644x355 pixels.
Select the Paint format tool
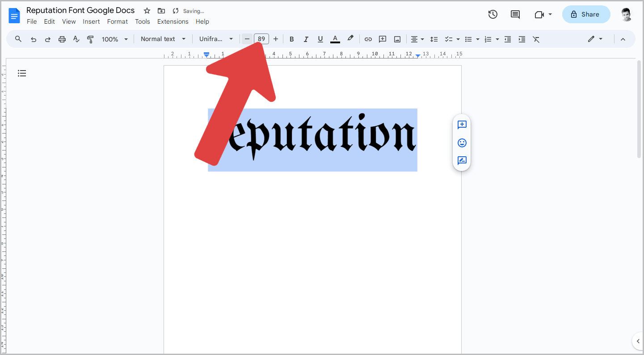(x=90, y=39)
